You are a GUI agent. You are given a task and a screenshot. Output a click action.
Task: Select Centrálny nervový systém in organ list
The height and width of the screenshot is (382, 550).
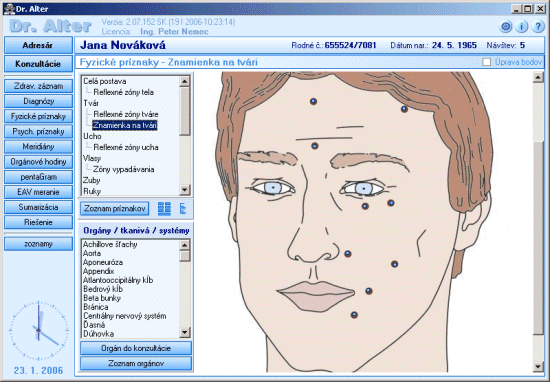125,316
